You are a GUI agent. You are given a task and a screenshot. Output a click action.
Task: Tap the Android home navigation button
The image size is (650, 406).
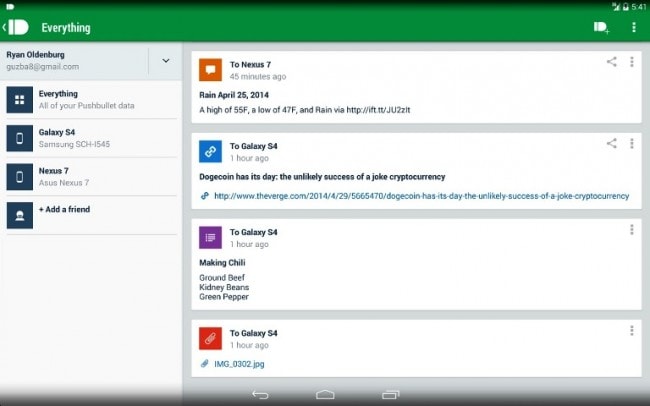[325, 394]
